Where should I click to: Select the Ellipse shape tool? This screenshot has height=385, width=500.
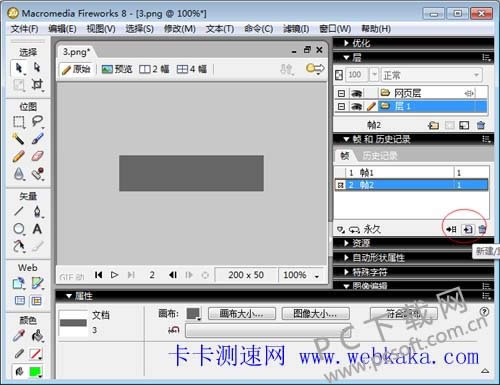click(x=19, y=229)
